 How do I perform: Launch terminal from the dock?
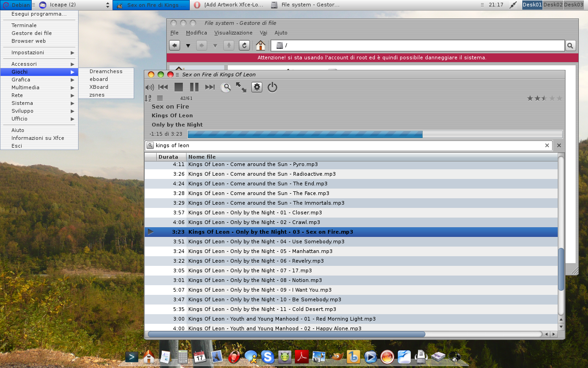coord(132,356)
